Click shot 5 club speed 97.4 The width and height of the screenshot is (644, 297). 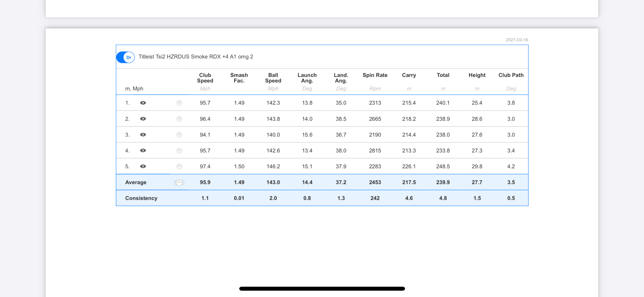click(x=205, y=166)
